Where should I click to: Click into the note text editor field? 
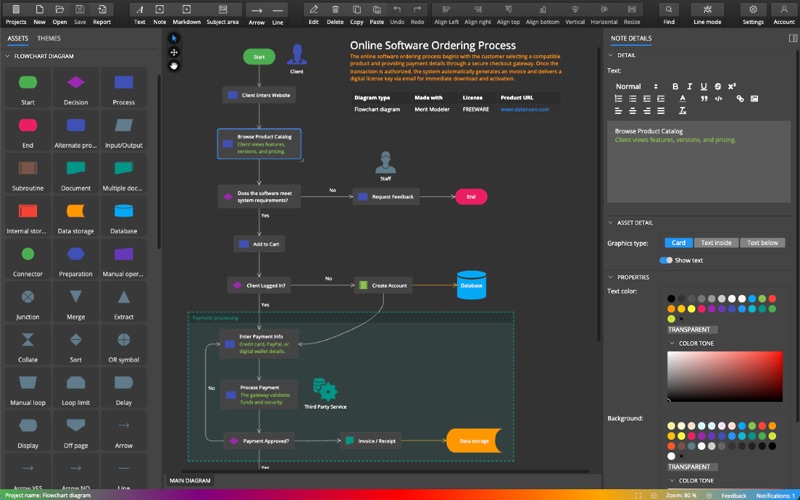tap(698, 162)
